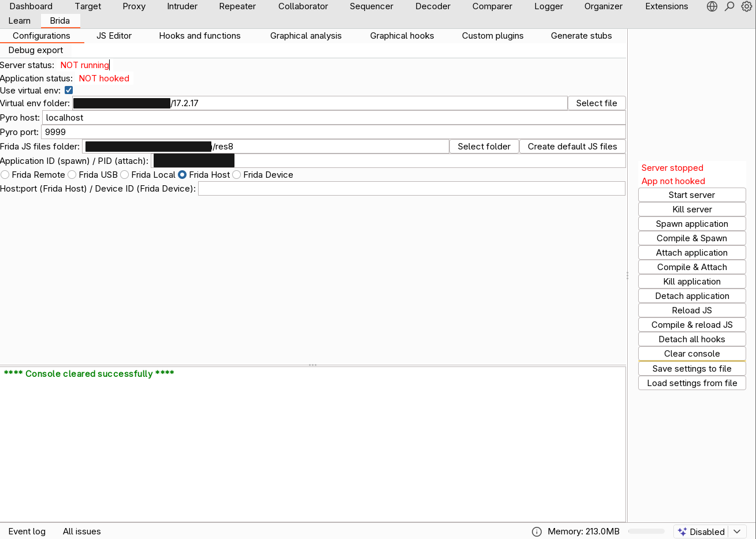Focus the Virtual env folder field

pos(319,103)
